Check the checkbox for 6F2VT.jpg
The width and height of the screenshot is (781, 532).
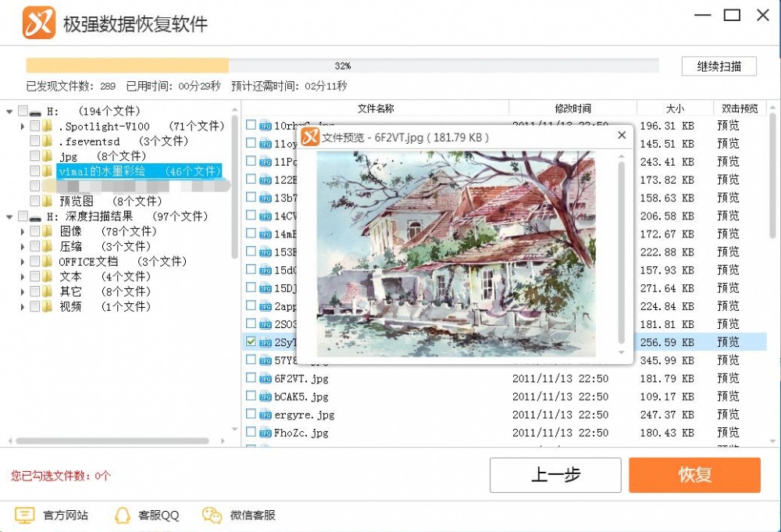pos(251,378)
